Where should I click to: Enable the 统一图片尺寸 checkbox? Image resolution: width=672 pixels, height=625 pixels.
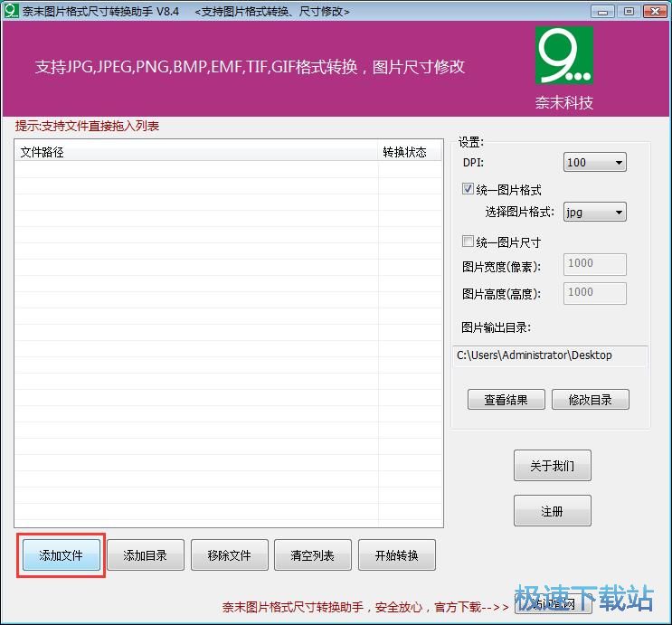468,241
